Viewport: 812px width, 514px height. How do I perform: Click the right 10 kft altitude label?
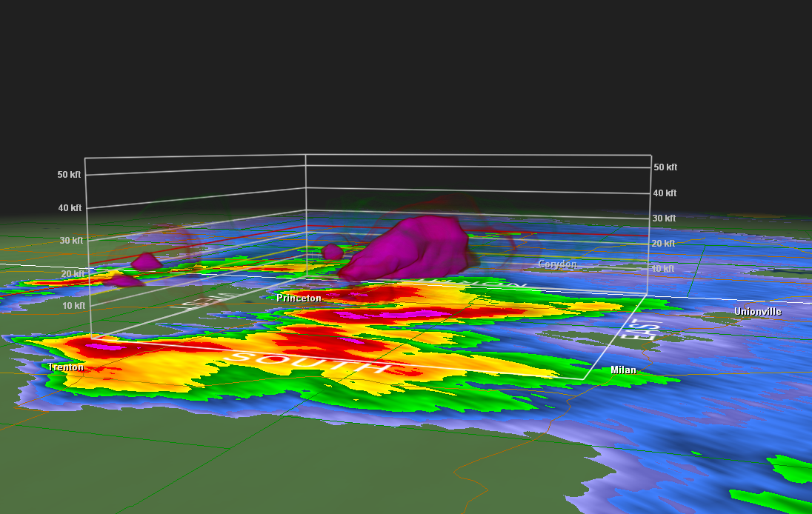tap(663, 269)
